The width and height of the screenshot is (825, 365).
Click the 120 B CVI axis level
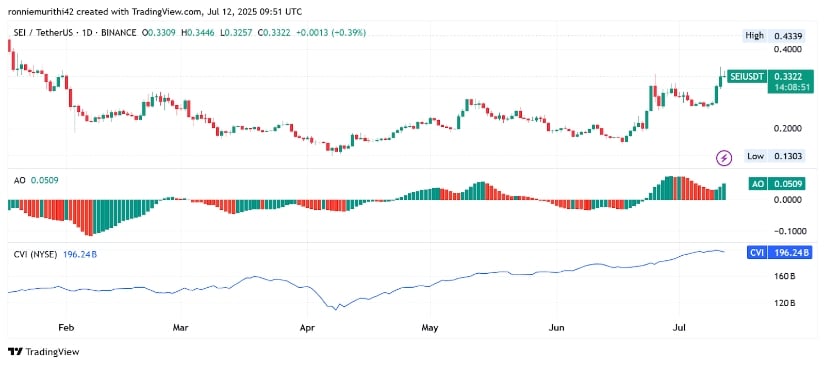click(x=783, y=303)
